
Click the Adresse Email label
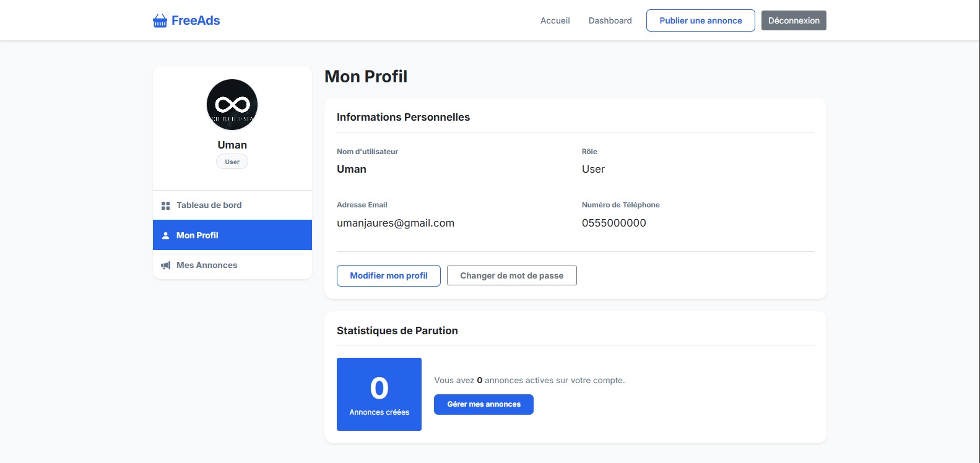(x=362, y=205)
